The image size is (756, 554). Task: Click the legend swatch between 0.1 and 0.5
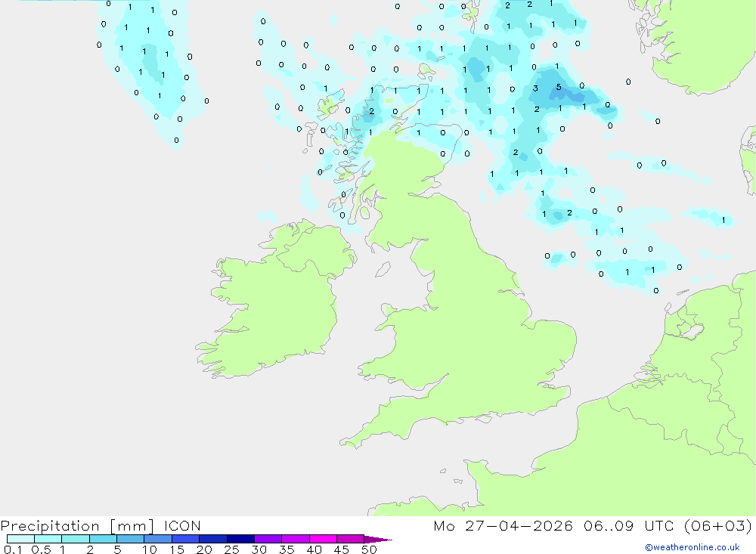click(20, 539)
